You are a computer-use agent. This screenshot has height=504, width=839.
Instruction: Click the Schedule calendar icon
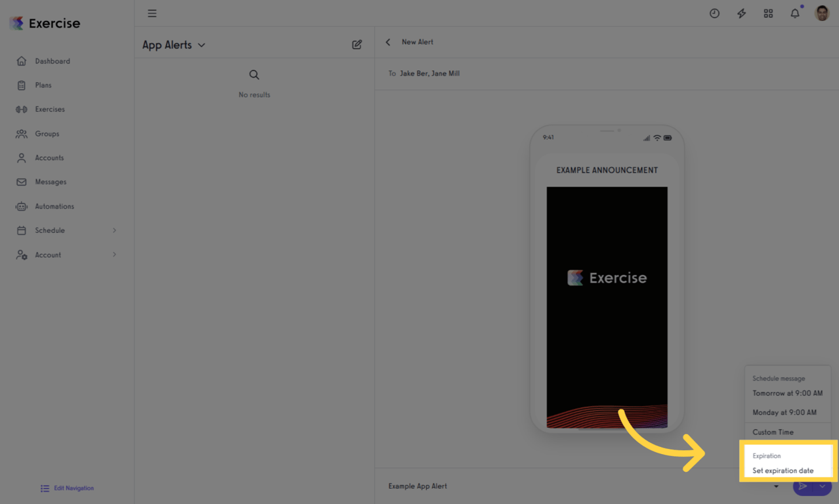22,230
